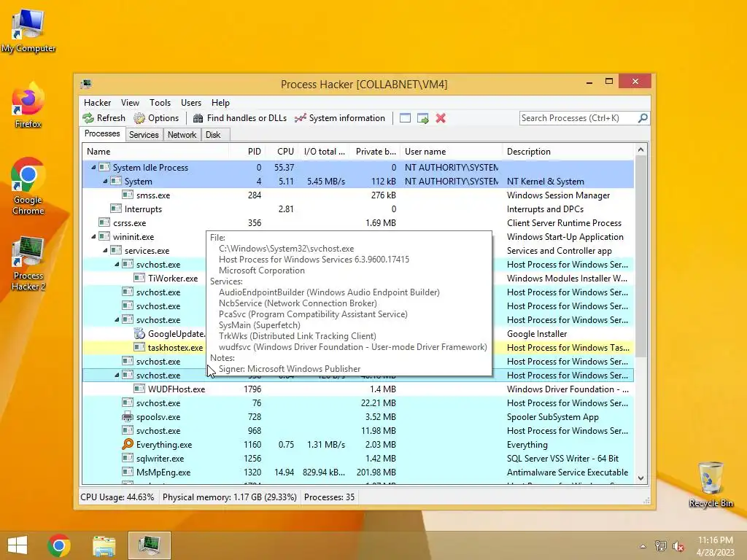
Task: Sort by the PID column header
Action: pyautogui.click(x=247, y=152)
